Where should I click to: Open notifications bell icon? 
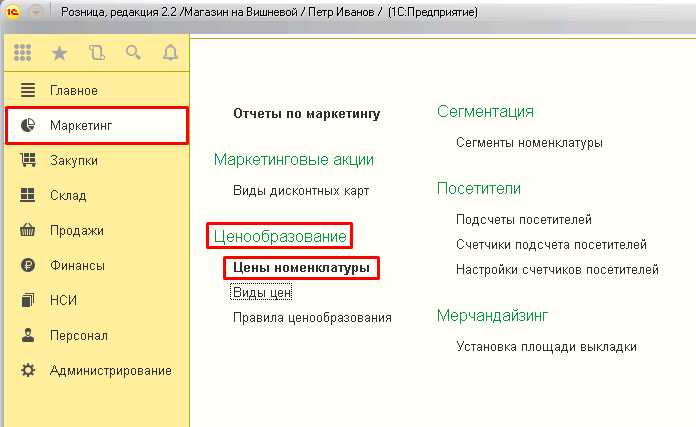pyautogui.click(x=170, y=53)
